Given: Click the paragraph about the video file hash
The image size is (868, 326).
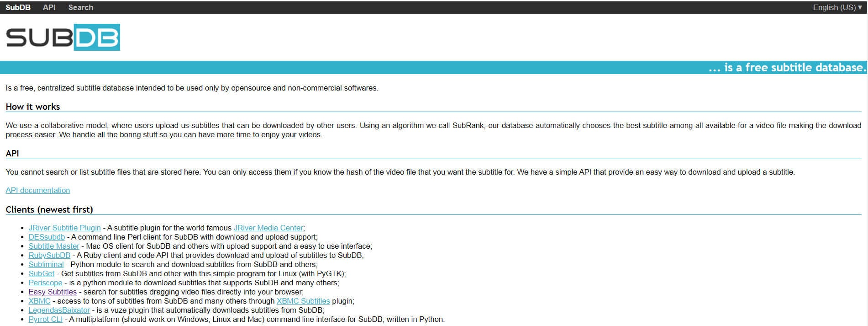Looking at the screenshot, I should tap(400, 172).
